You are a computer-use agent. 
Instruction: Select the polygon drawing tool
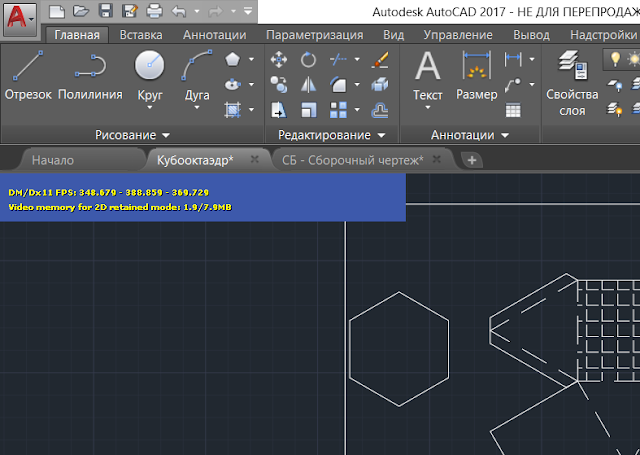point(233,60)
